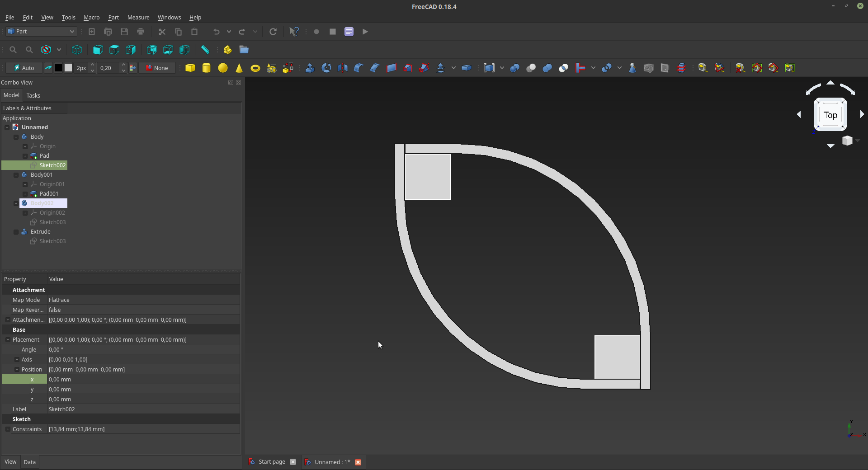Pick the black line color swatch

(x=58, y=68)
